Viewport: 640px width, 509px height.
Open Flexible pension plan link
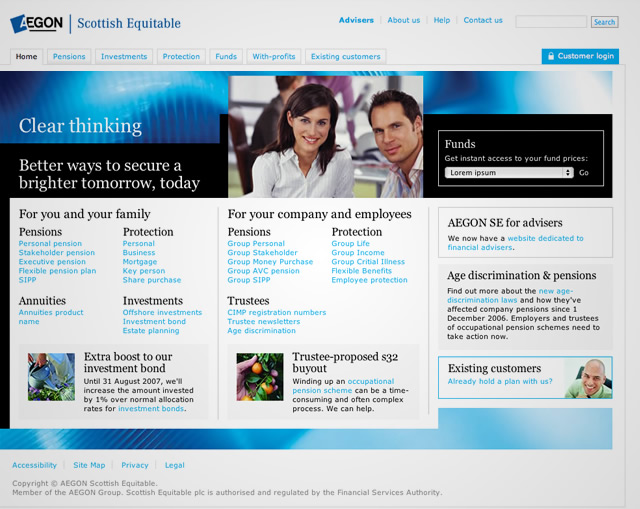58,271
